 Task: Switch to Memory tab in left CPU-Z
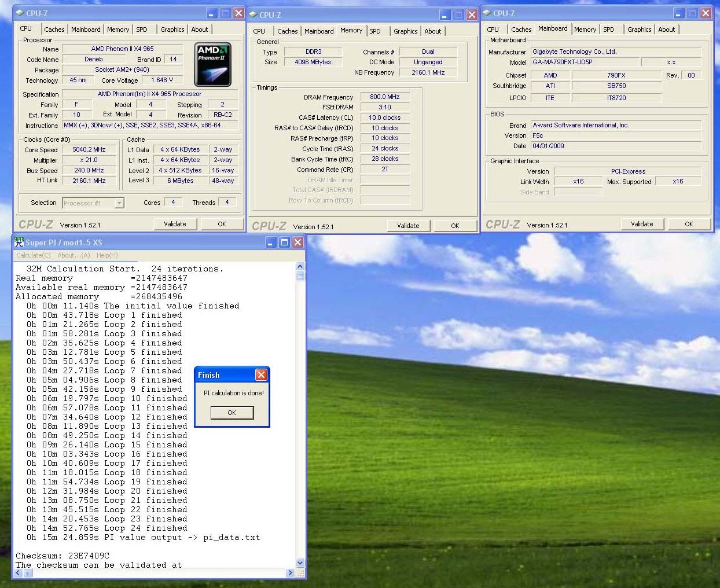tap(118, 30)
